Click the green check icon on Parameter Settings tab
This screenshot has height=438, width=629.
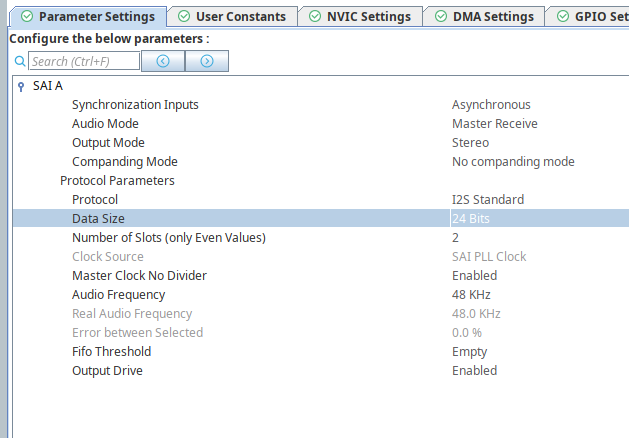26,16
